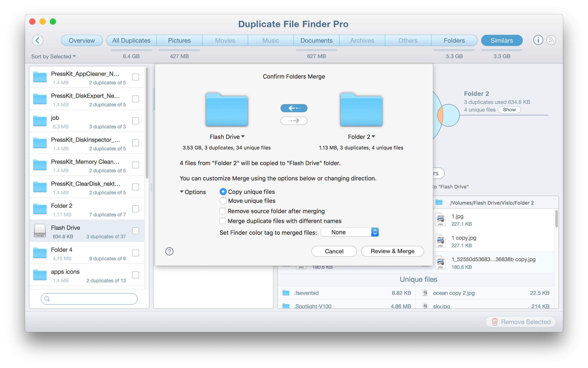The image size is (588, 368).
Task: Open the Archives tab
Action: pyautogui.click(x=362, y=40)
